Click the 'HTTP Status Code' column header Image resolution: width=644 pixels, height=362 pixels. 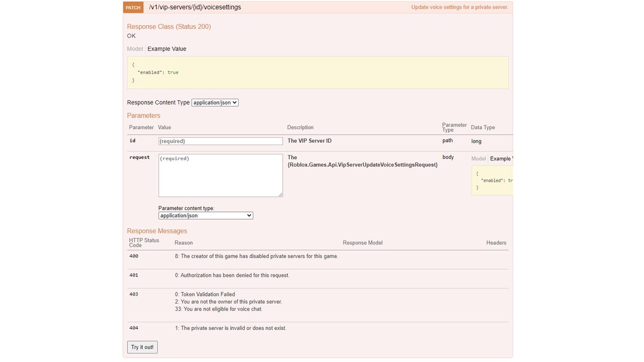[x=144, y=243]
